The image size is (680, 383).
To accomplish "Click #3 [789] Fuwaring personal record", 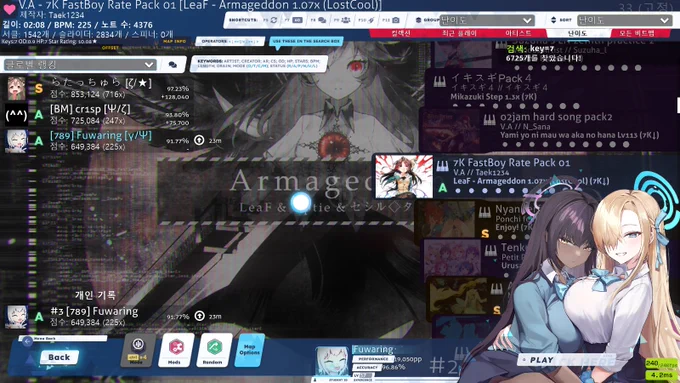I will pyautogui.click(x=94, y=311).
